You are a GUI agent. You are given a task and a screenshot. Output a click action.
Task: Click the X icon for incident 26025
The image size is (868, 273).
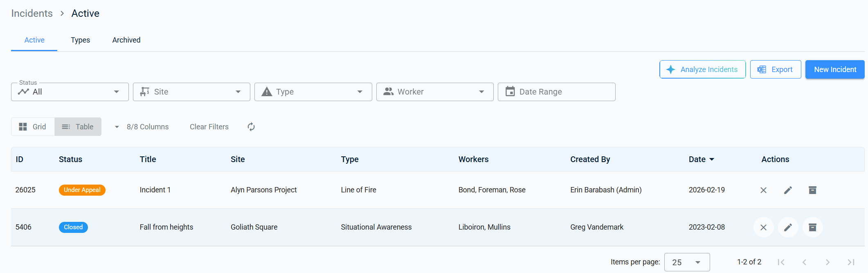(763, 190)
